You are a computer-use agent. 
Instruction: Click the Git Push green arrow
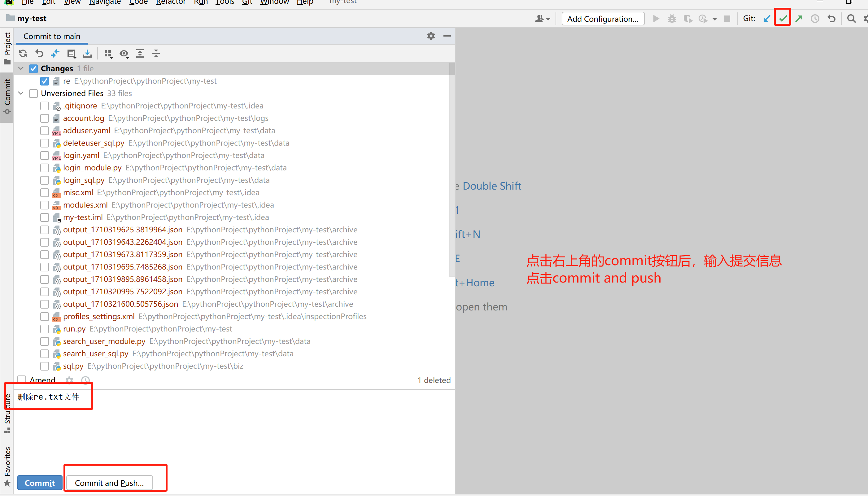799,19
